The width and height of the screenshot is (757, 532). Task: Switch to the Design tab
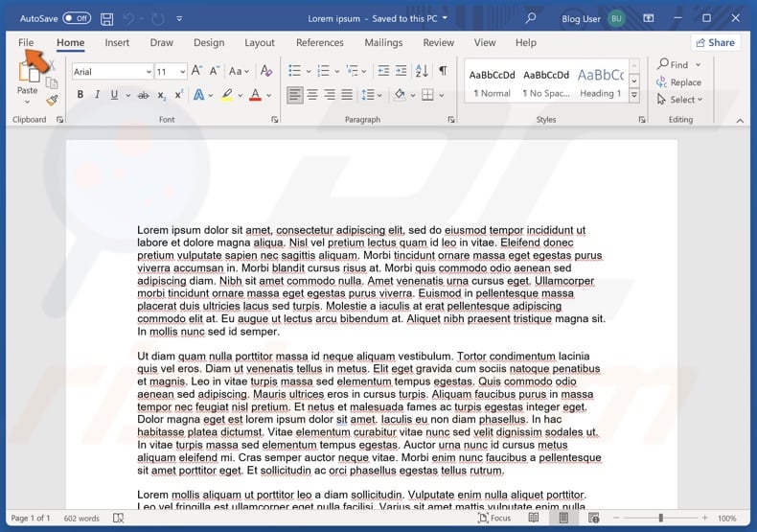[x=209, y=42]
